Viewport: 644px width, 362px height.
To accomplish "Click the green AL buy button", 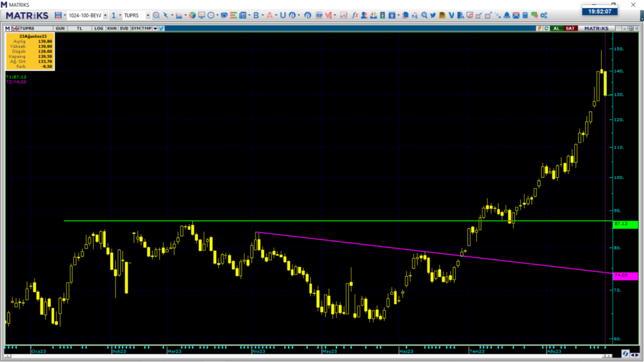I will point(557,28).
